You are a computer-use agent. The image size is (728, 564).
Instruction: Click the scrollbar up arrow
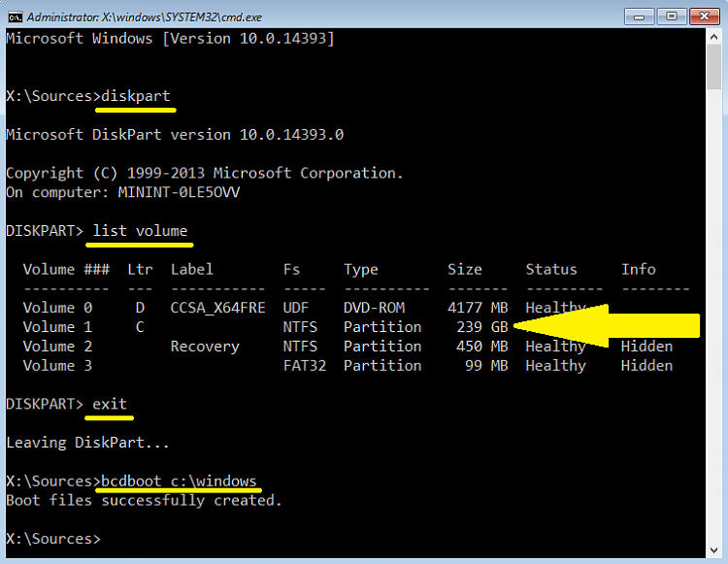714,37
